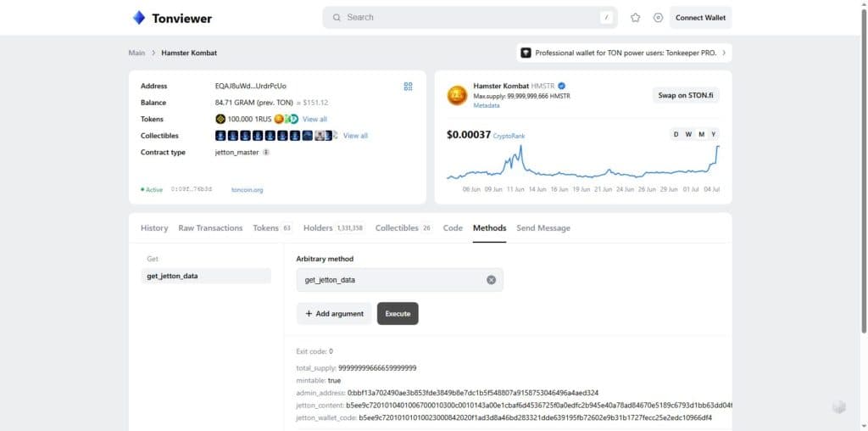This screenshot has height=431, width=868.
Task: Open favorites star icon in header
Action: point(635,18)
